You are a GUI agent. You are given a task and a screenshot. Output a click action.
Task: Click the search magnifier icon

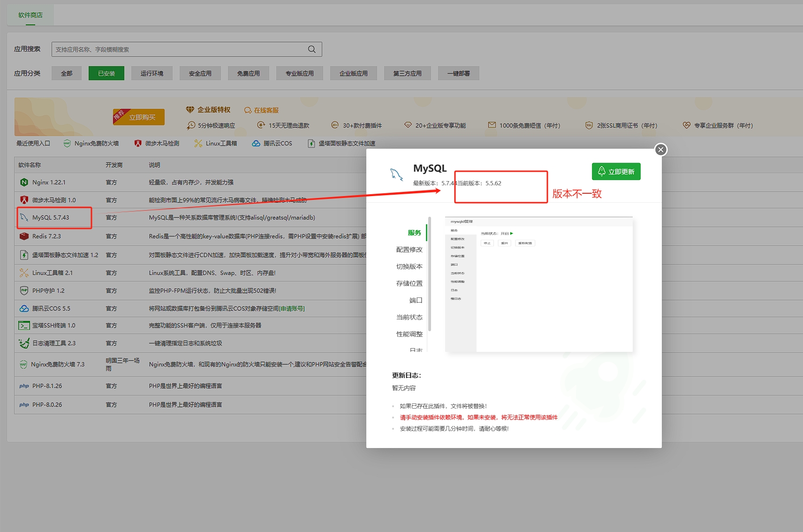point(311,49)
